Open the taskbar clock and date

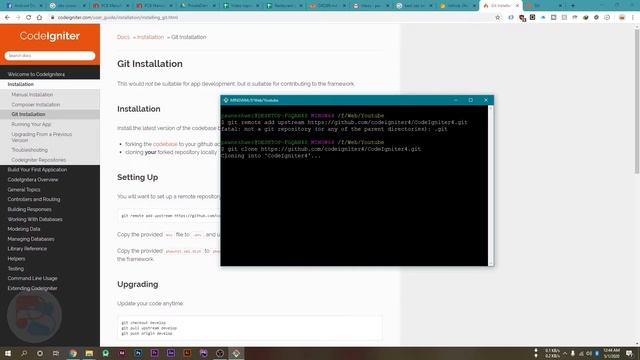611,353
